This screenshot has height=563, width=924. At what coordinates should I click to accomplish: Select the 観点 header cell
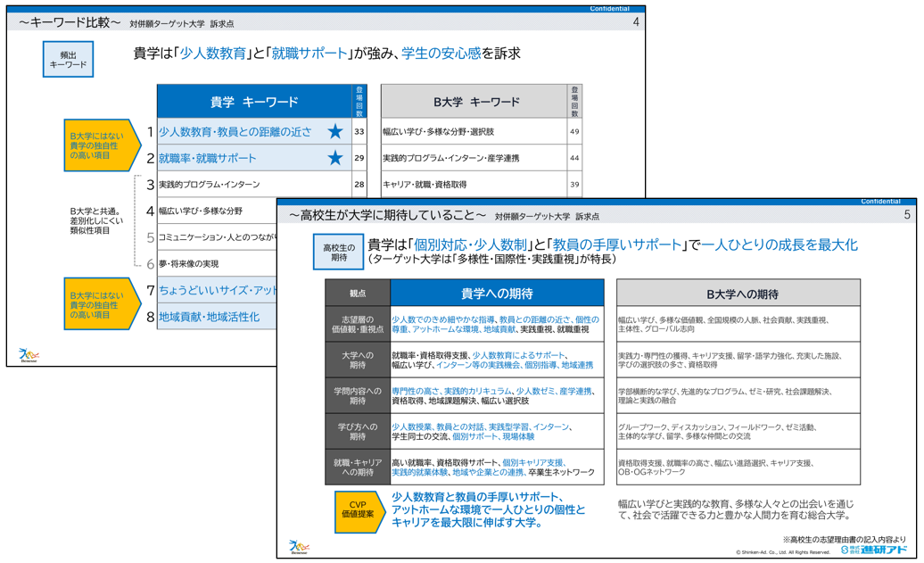tap(358, 294)
